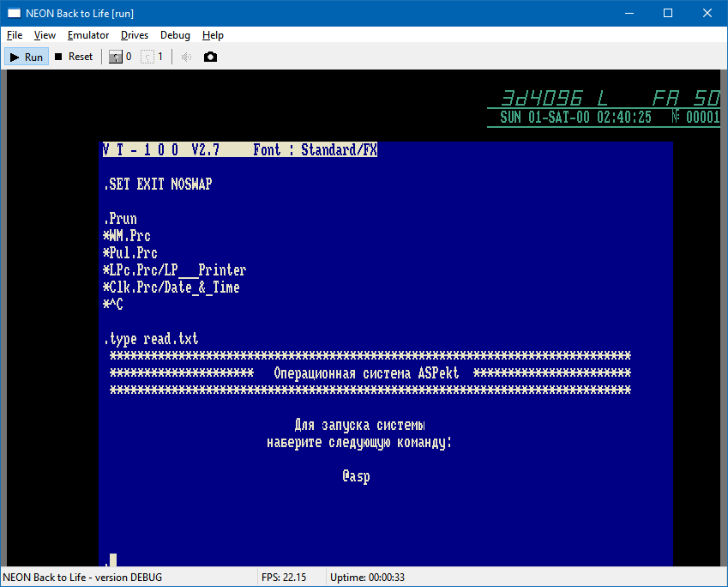Click the FPS readout in status bar
Image resolution: width=728 pixels, height=587 pixels.
coord(284,577)
